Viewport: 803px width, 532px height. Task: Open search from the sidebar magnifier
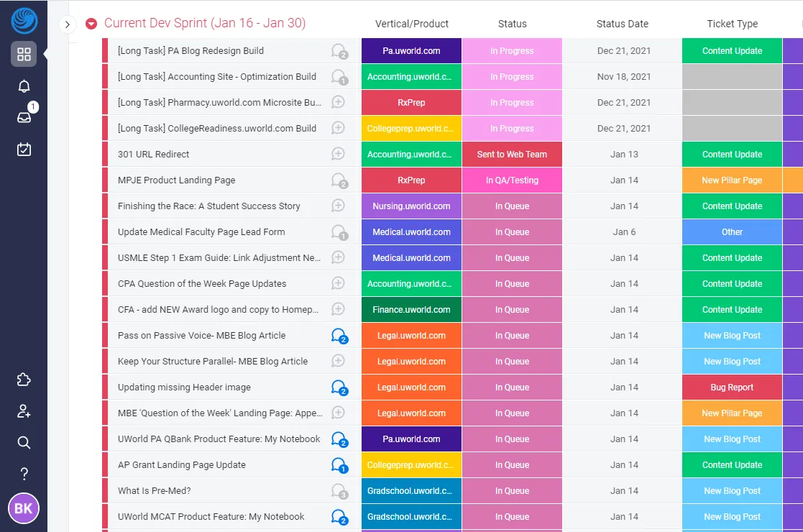(24, 442)
